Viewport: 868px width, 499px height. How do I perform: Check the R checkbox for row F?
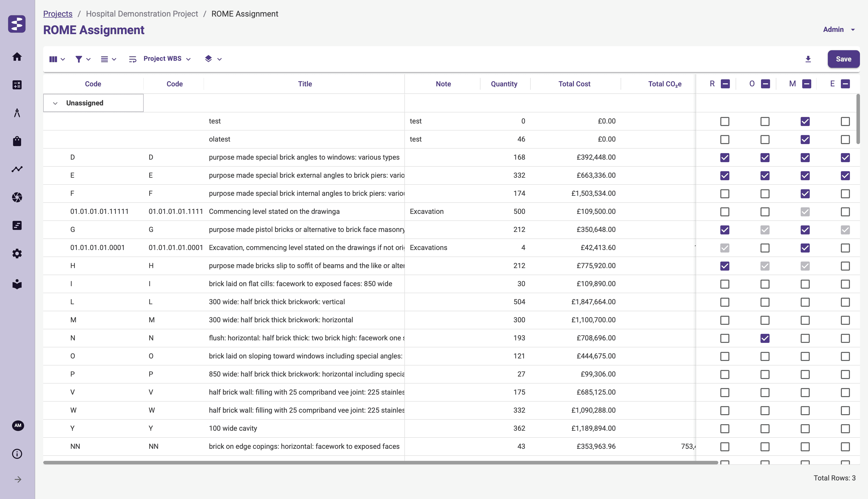coord(724,194)
